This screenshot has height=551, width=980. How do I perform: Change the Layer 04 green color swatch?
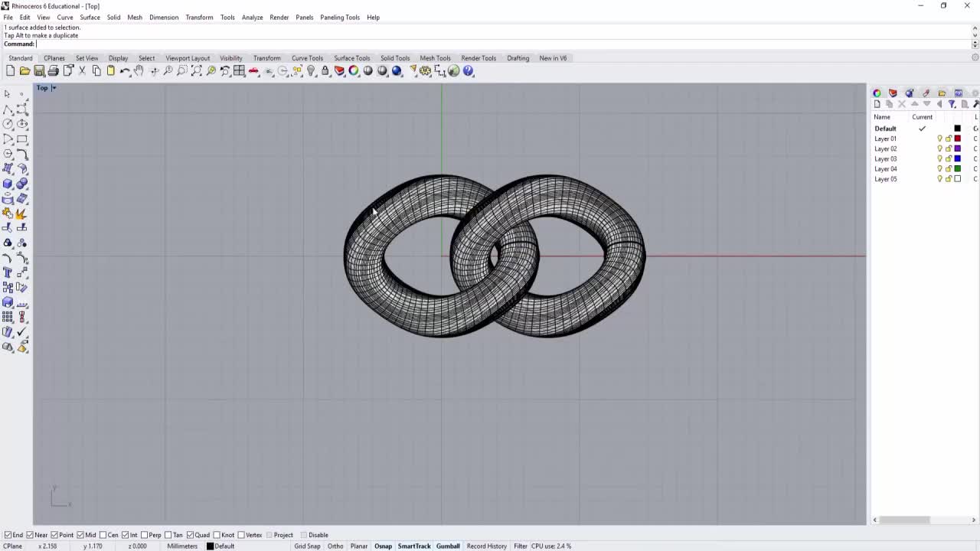coord(957,169)
